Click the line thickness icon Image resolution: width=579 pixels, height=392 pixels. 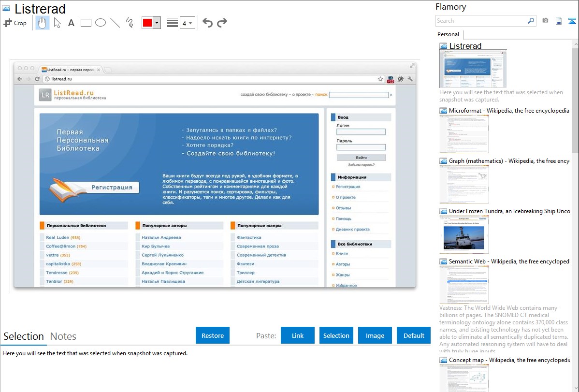(x=172, y=23)
